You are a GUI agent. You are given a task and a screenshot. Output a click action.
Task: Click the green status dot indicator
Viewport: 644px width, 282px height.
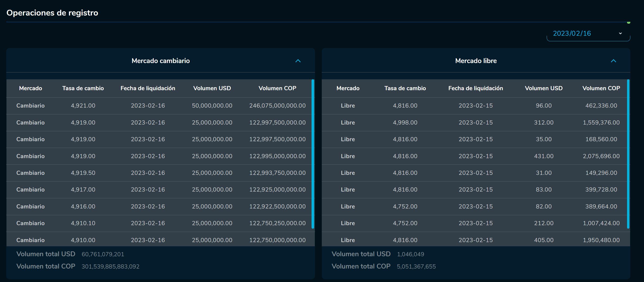tap(628, 23)
